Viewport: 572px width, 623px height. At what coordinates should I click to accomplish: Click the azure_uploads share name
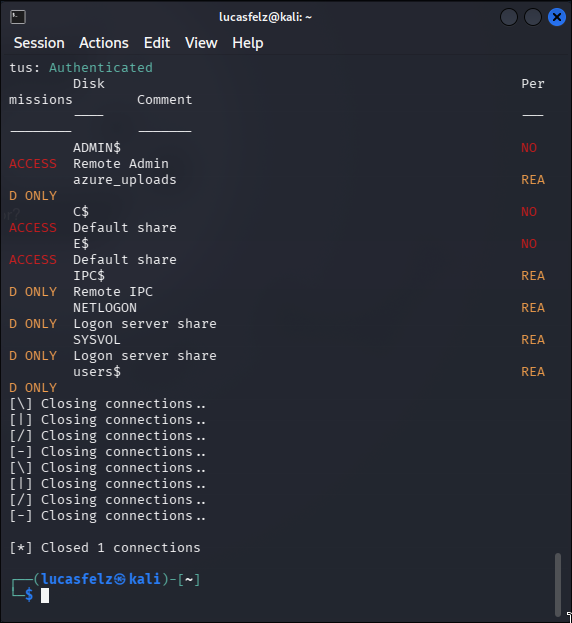(x=124, y=180)
